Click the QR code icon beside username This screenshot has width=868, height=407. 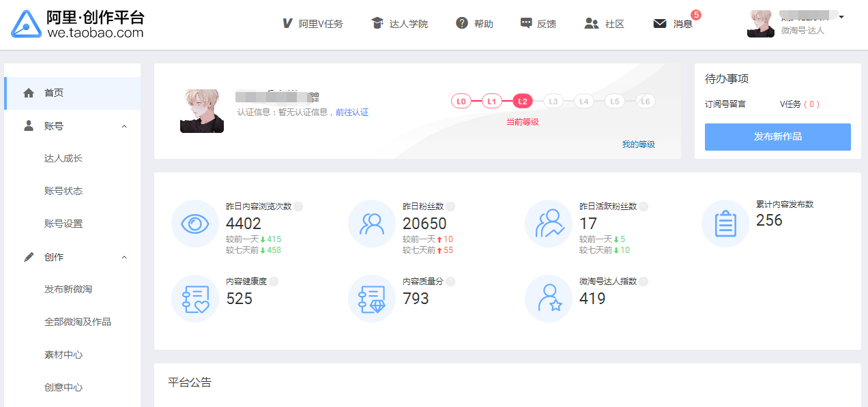click(x=313, y=97)
